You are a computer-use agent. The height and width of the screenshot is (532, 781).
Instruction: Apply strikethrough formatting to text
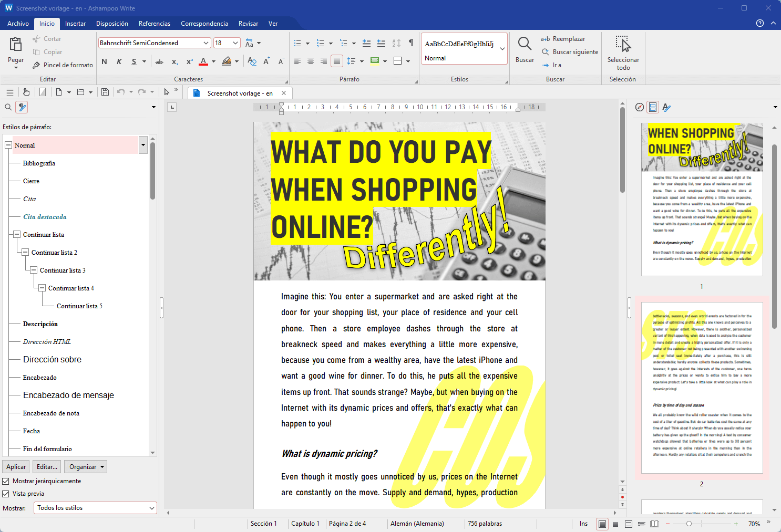pyautogui.click(x=159, y=61)
